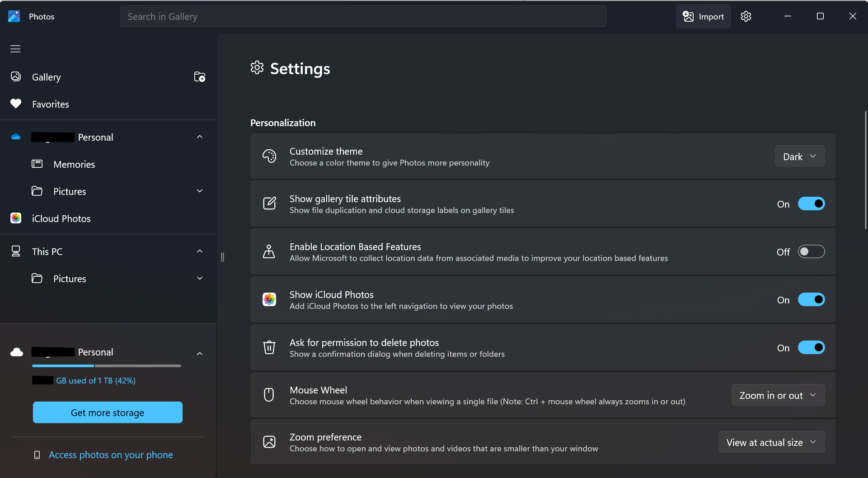Click the Memories icon in sidebar
Image resolution: width=868 pixels, height=478 pixels.
pyautogui.click(x=37, y=164)
